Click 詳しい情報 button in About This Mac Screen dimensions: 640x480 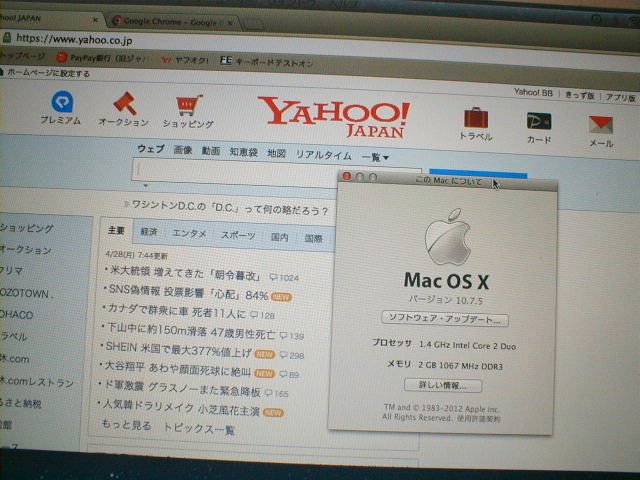[x=443, y=385]
